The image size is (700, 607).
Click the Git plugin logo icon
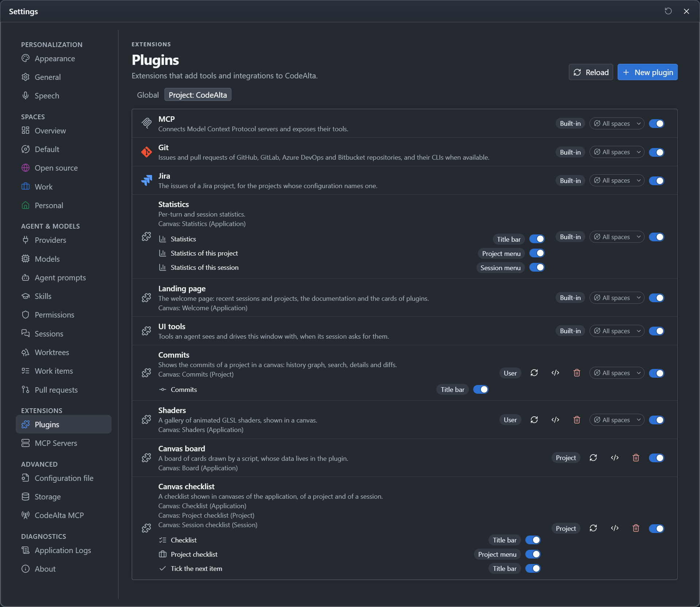[x=147, y=152]
